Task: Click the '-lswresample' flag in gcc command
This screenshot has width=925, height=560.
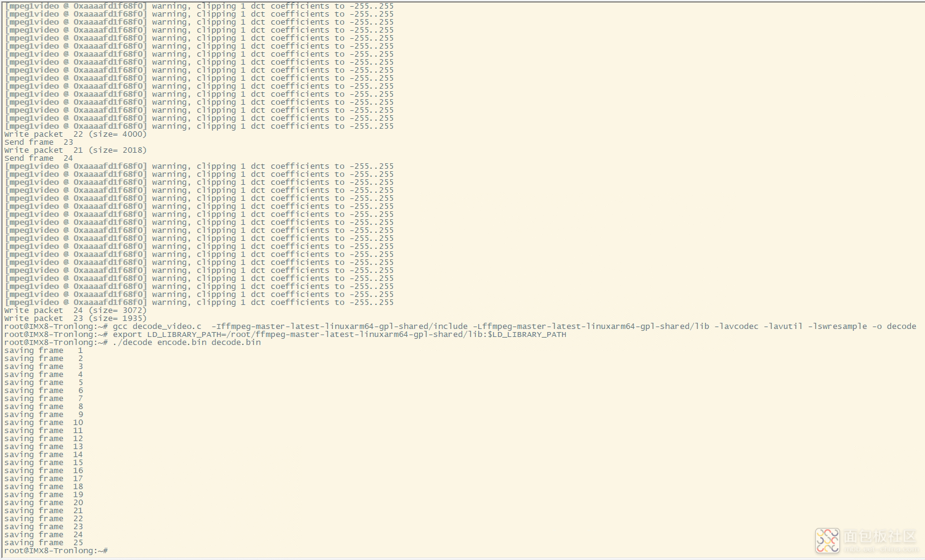Action: (837, 327)
